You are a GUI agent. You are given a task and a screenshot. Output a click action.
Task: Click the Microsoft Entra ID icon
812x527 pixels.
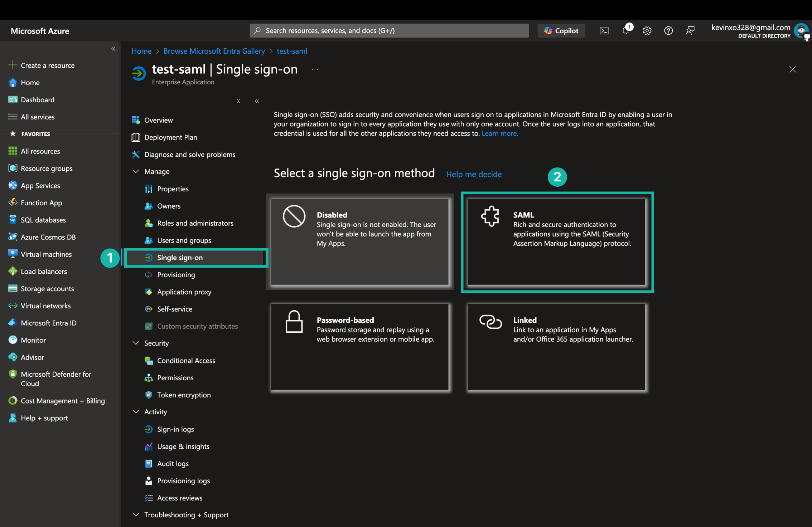click(x=13, y=323)
